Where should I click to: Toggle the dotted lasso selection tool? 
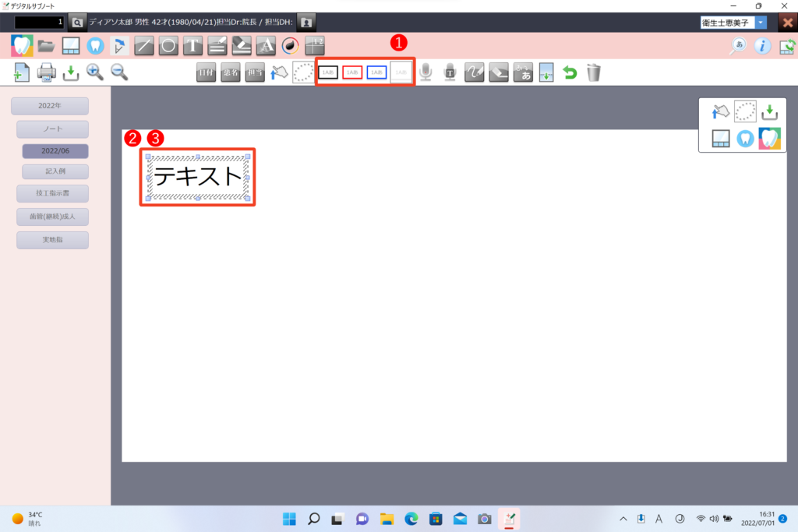tap(302, 72)
